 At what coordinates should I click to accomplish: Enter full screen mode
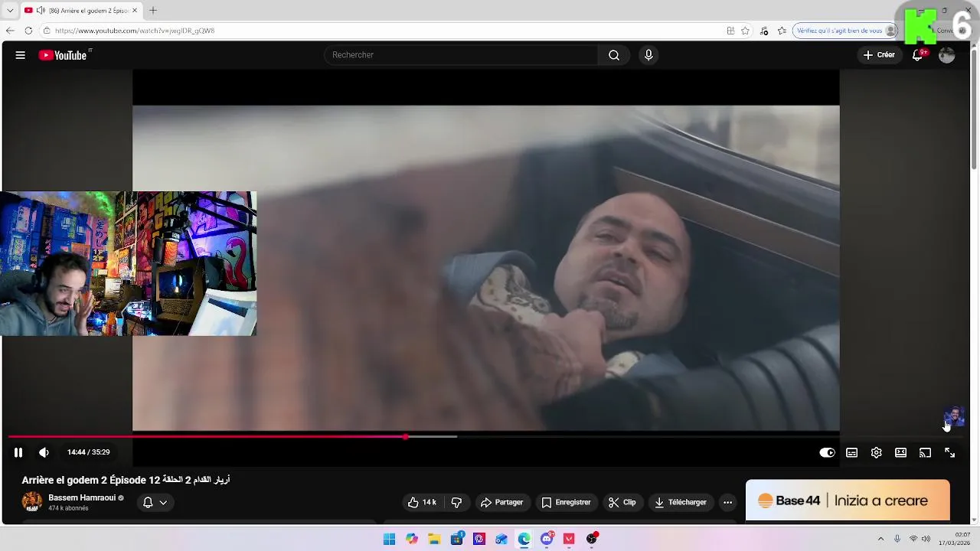[x=949, y=452]
